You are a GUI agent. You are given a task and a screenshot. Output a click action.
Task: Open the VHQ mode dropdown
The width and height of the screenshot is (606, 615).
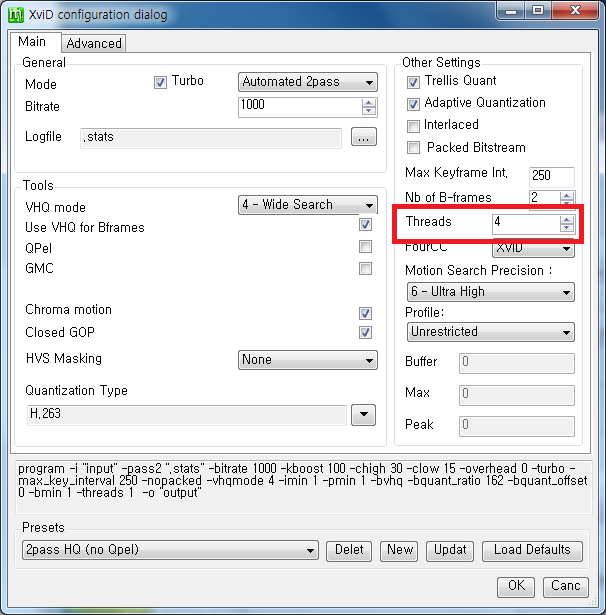(308, 205)
